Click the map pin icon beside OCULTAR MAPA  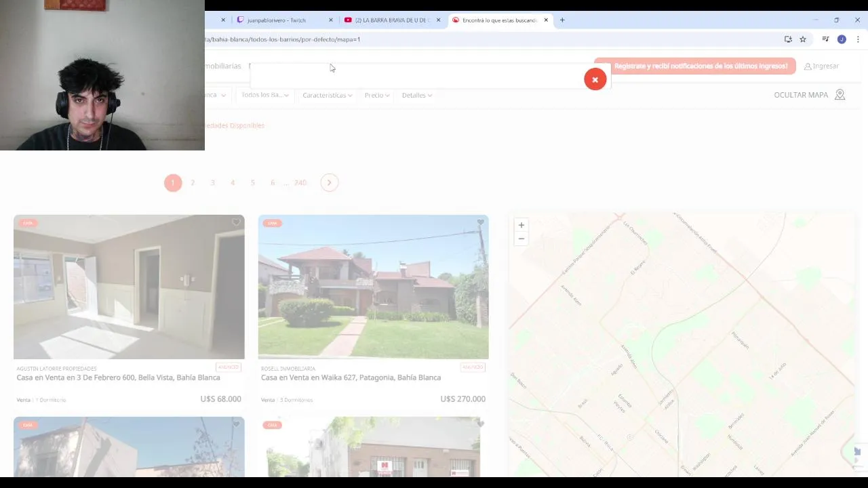pos(840,95)
